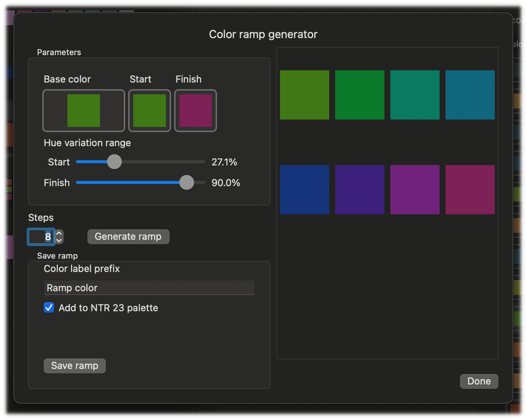Select the indigo purple ramp swatch
The height and width of the screenshot is (420, 527).
click(x=360, y=190)
